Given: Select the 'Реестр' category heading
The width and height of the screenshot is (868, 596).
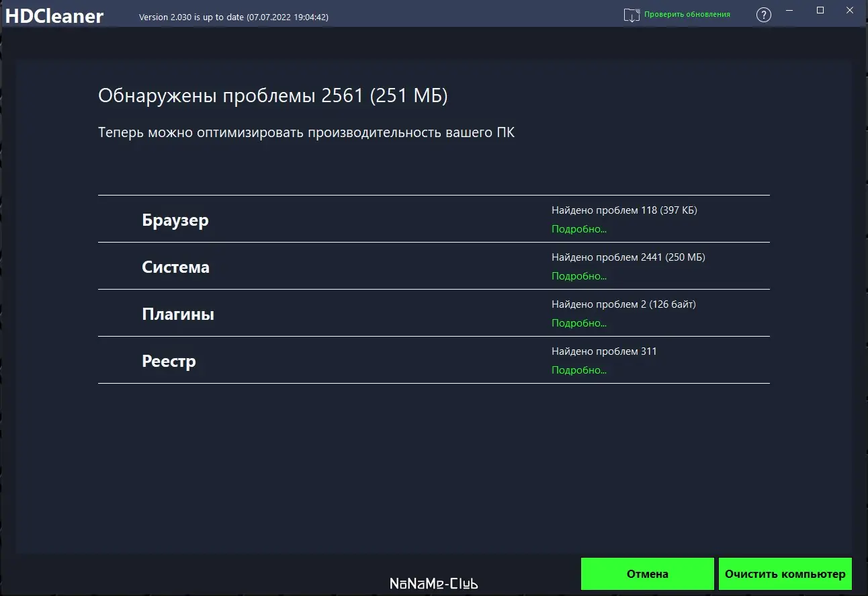Looking at the screenshot, I should 169,361.
